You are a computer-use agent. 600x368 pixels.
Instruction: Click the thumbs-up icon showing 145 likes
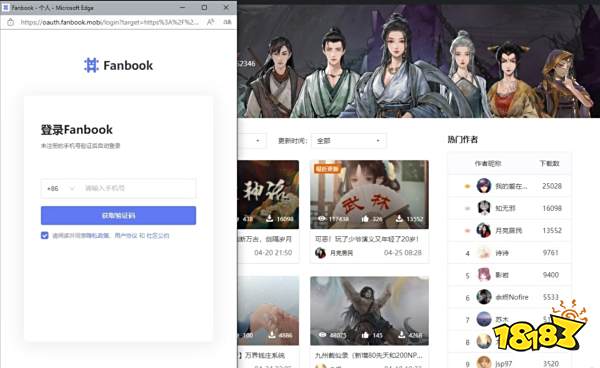pos(365,335)
